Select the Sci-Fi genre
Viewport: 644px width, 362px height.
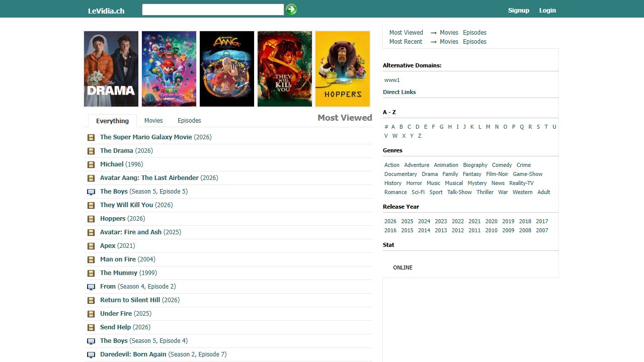(418, 192)
